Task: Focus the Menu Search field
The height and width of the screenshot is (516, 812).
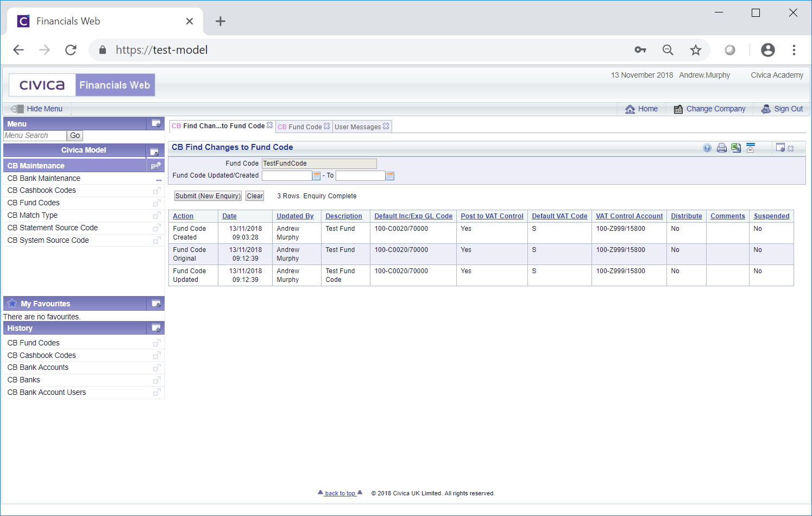Action: pyautogui.click(x=35, y=136)
